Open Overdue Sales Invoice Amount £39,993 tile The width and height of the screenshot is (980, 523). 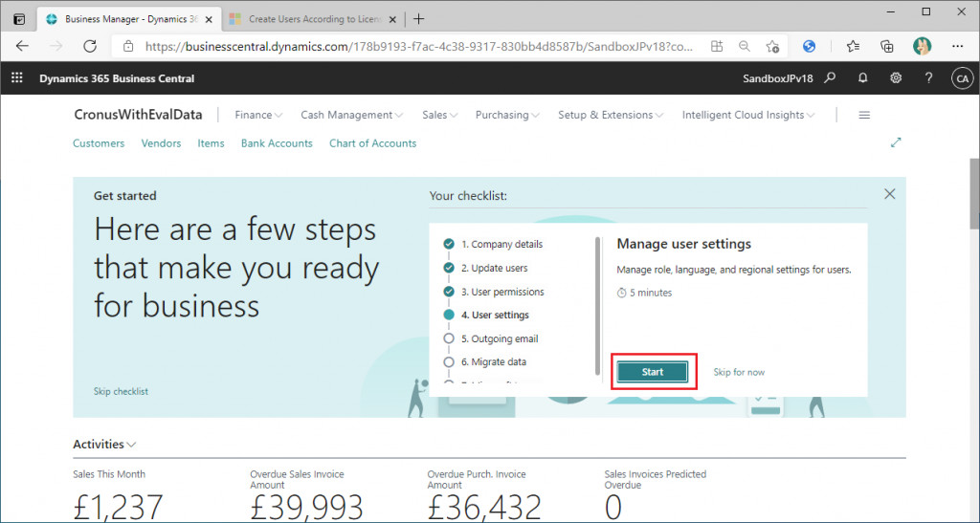click(306, 496)
